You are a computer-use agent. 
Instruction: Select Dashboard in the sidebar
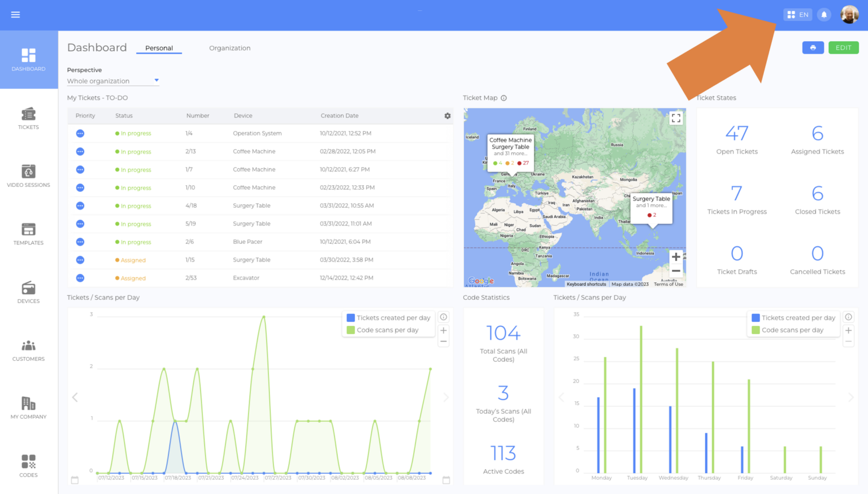[28, 60]
